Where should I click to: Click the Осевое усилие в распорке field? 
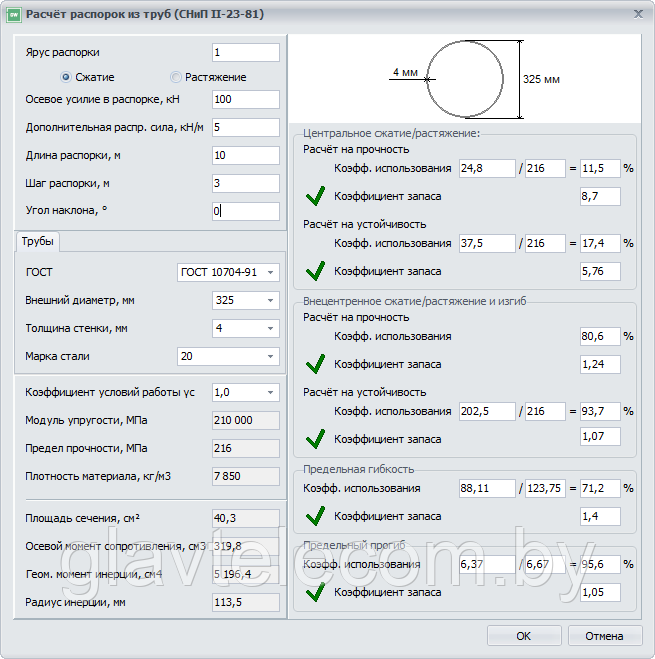tap(246, 100)
